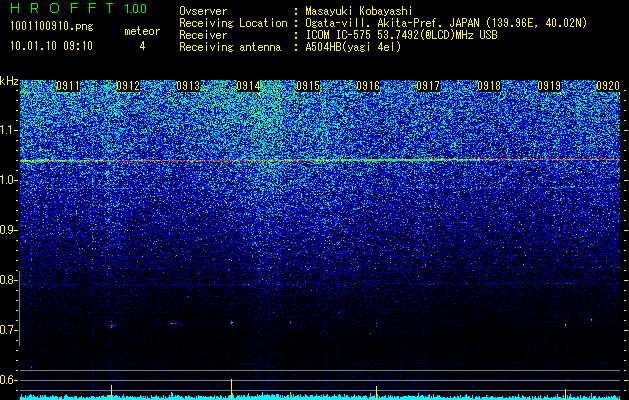The height and width of the screenshot is (400, 629).
Task: Click the 0916 time marker
Action: pyautogui.click(x=368, y=86)
